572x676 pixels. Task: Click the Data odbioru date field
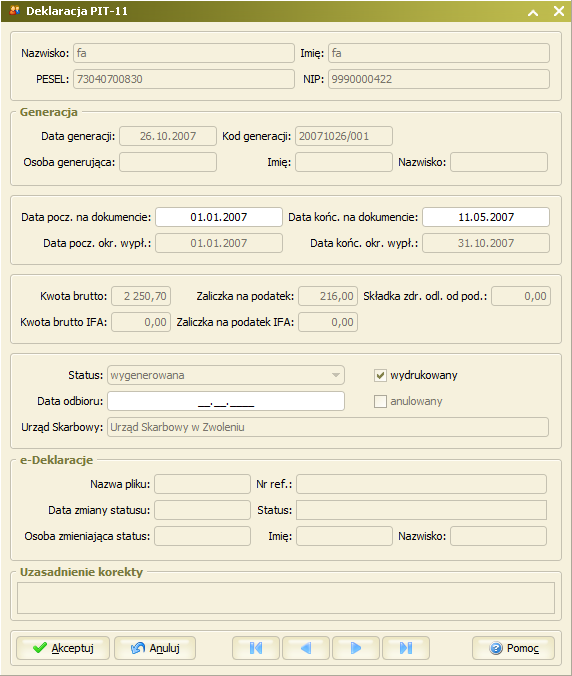[x=225, y=401]
